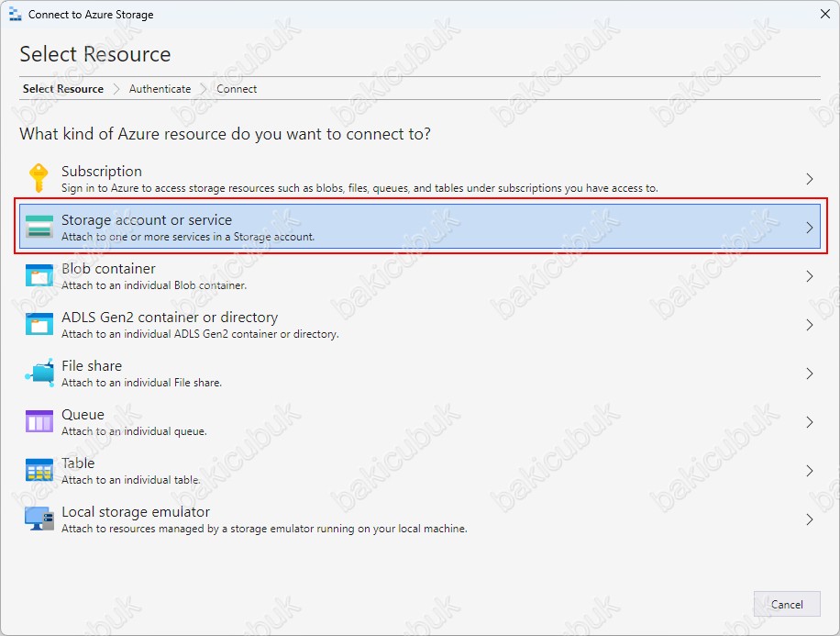This screenshot has height=636, width=840.
Task: Click the purple Queue icon
Action: coord(39,421)
